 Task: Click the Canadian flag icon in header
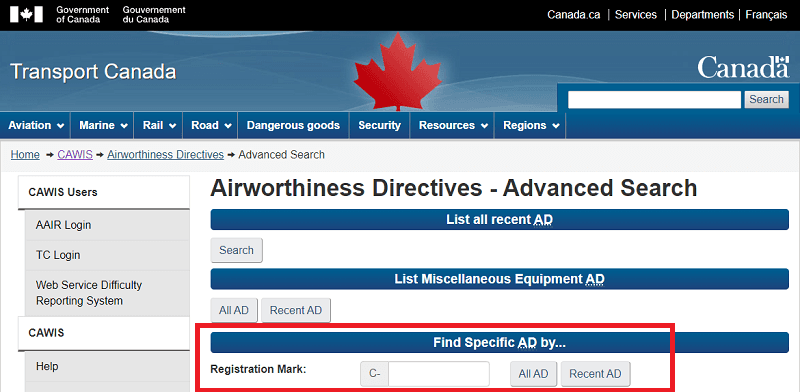pos(26,14)
